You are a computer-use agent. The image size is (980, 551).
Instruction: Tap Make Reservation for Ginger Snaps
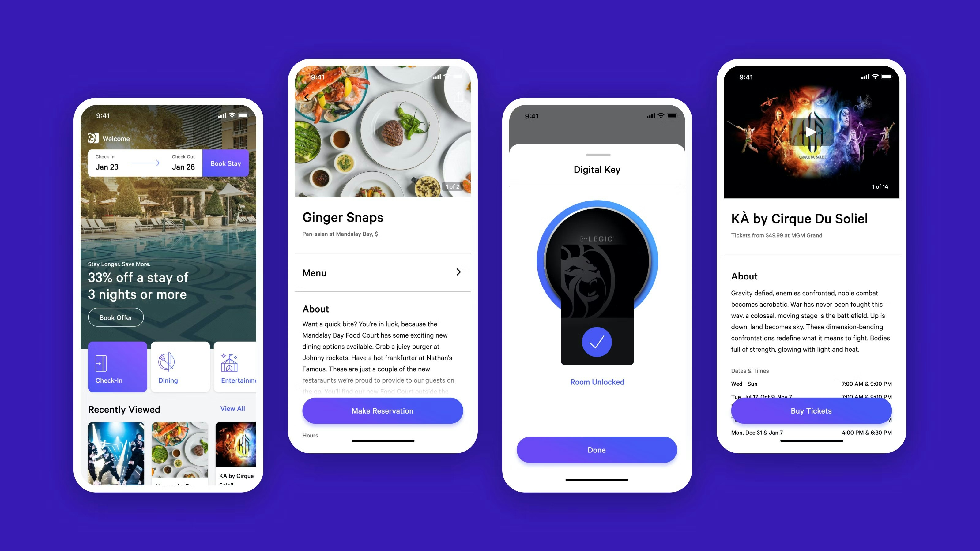coord(382,410)
